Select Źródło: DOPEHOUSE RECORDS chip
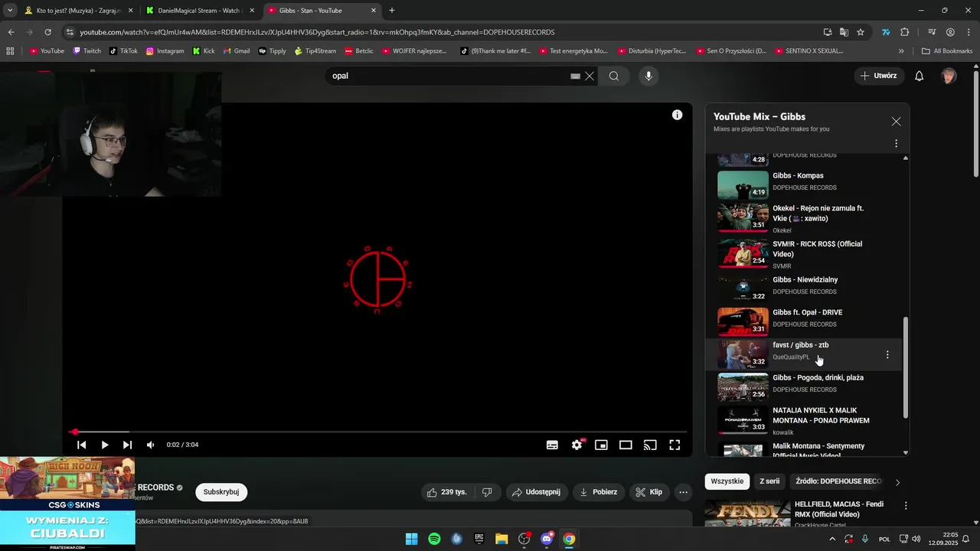 pyautogui.click(x=839, y=481)
